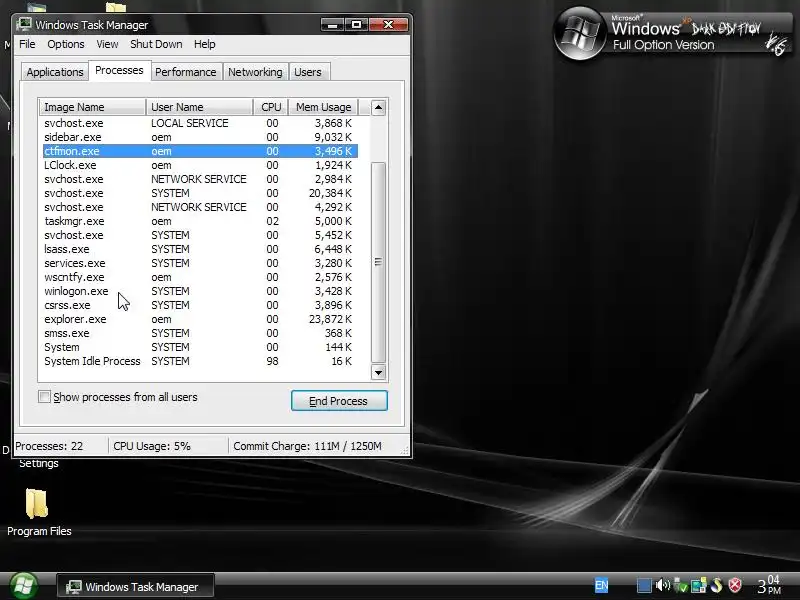The image size is (800, 600).
Task: Select the sidebar.exe process row
Action: point(200,137)
